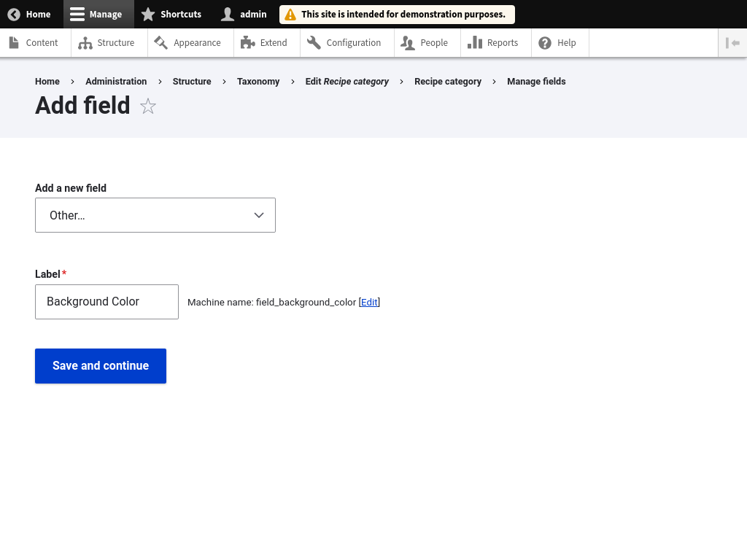Expand the field type selector showing Other…
Image resolution: width=747 pixels, height=560 pixels.
pyautogui.click(x=155, y=215)
